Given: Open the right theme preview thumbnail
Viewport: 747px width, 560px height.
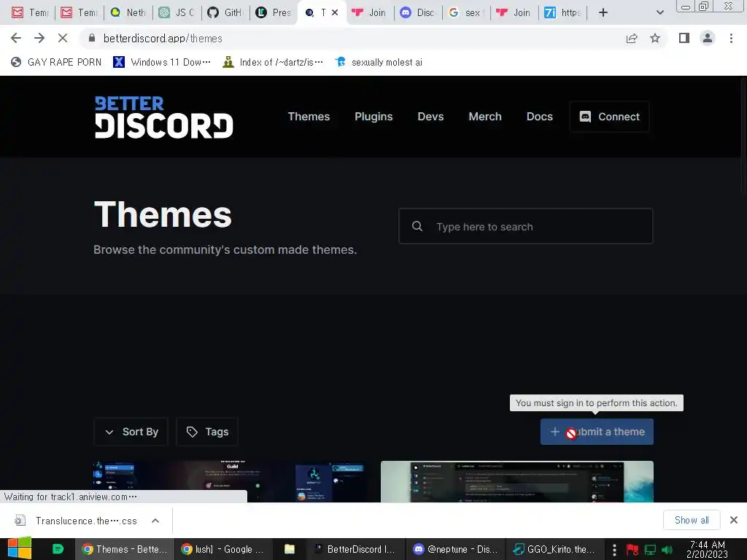Looking at the screenshot, I should click(517, 481).
